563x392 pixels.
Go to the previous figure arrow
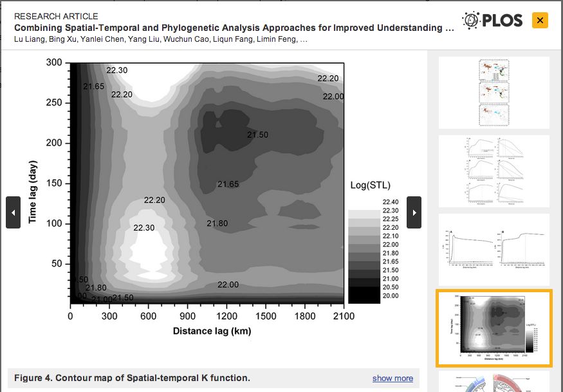pos(13,212)
